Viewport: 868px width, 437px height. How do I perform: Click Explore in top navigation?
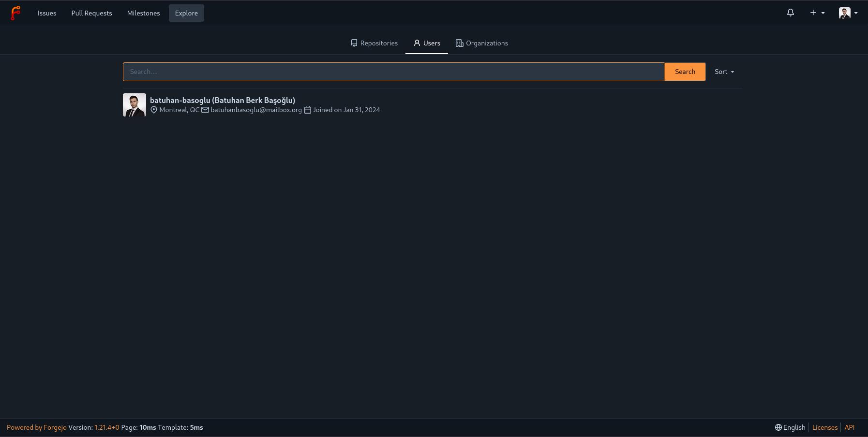pos(186,13)
